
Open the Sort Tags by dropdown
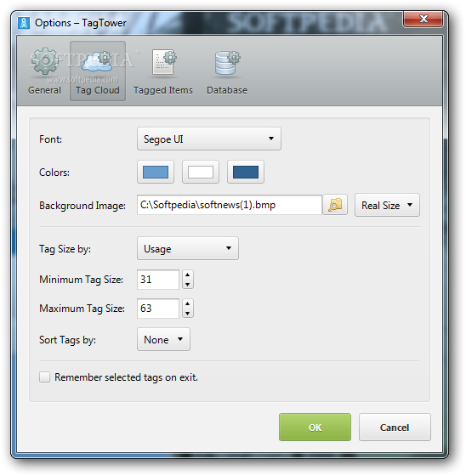[163, 339]
